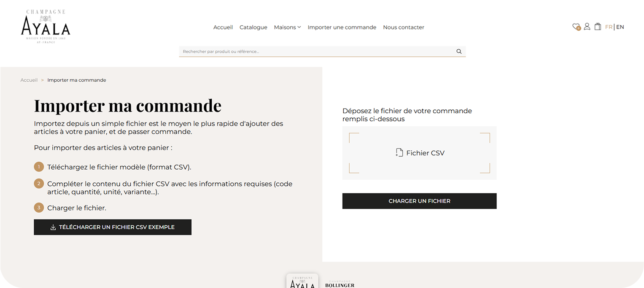
Task: Click the Charger un fichier button
Action: pos(419,201)
